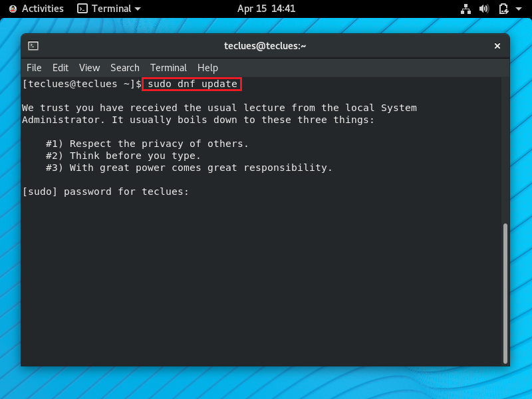Open the Terminal menu in the menu bar
Viewport: 532px width, 399px height.
click(168, 67)
